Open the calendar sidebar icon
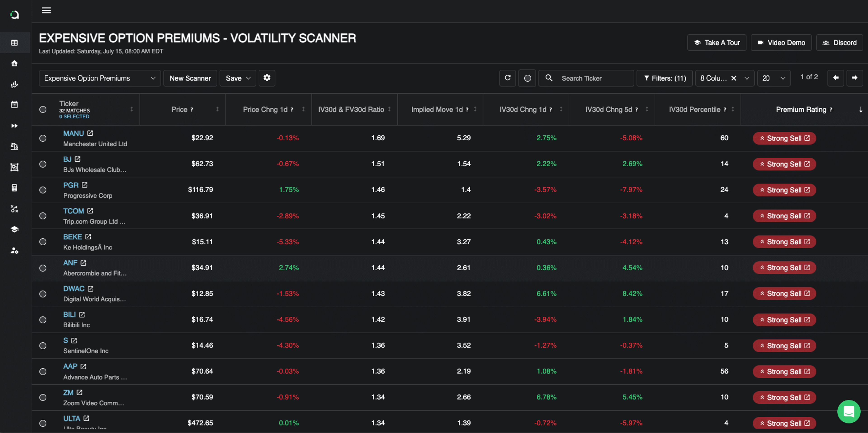 [14, 105]
